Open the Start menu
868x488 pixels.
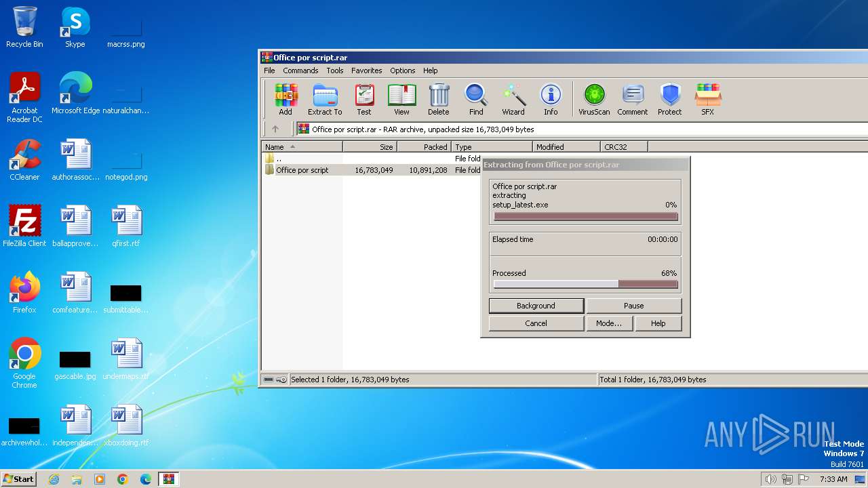(x=19, y=479)
